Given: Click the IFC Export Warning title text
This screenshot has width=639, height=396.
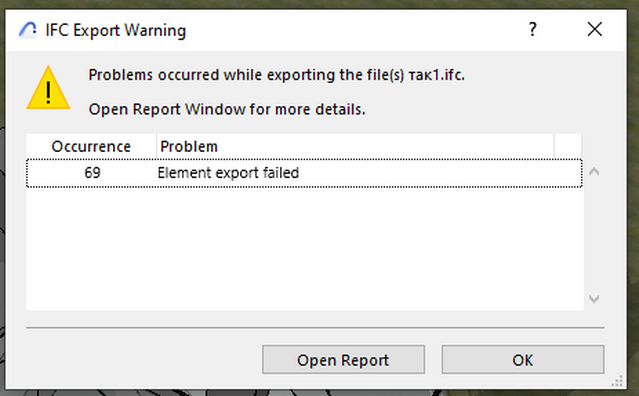Looking at the screenshot, I should coord(115,30).
